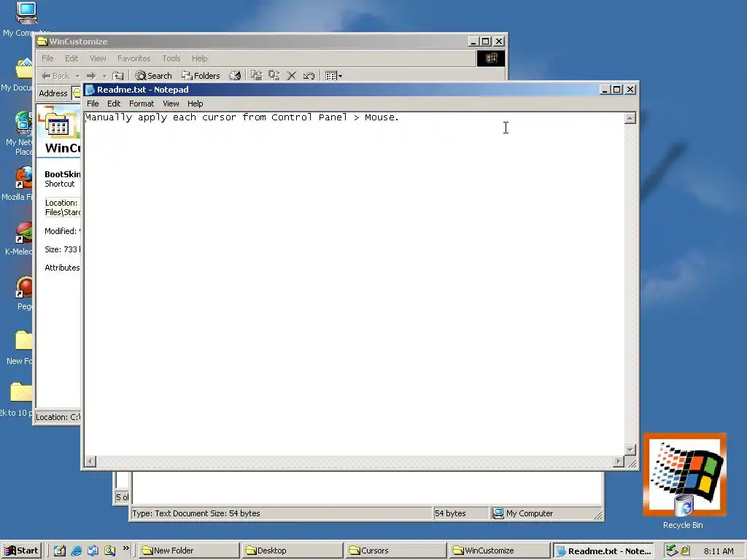747x560 pixels.
Task: Maximize the Notepad window
Action: pyautogui.click(x=617, y=90)
